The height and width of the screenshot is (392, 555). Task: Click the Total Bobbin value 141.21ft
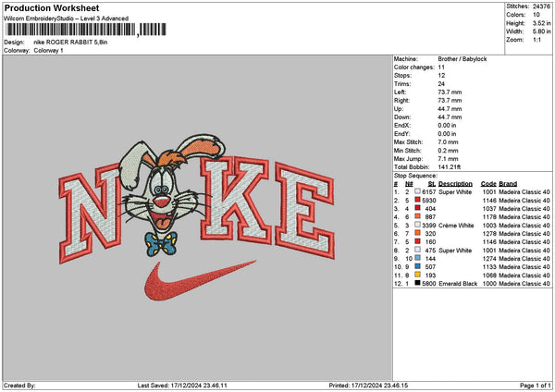[x=450, y=167]
